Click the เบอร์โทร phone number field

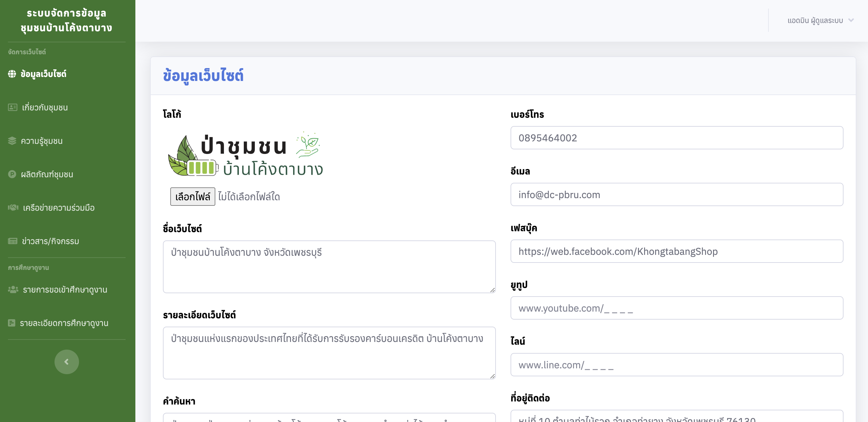pos(677,138)
